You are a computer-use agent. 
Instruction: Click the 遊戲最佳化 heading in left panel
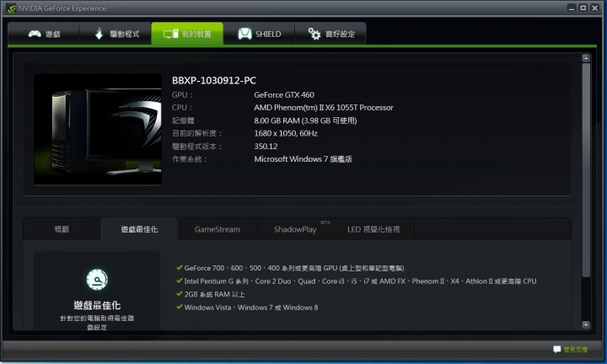(97, 306)
